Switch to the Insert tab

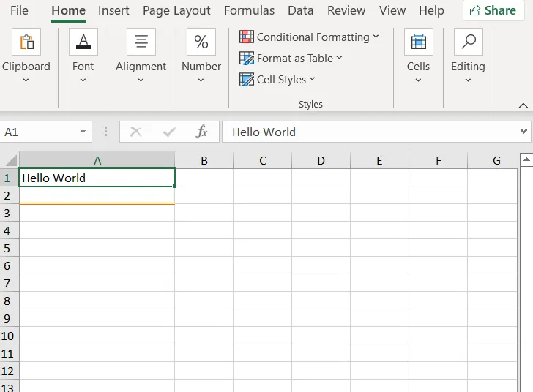click(113, 10)
